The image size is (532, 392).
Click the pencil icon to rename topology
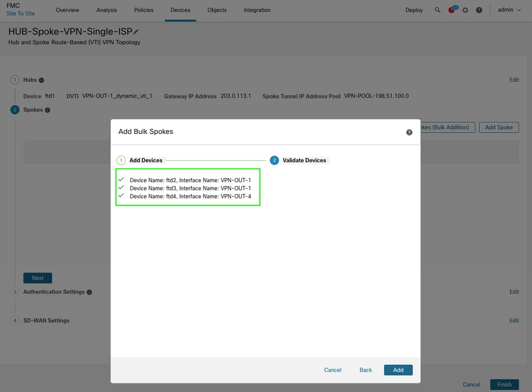pos(136,32)
